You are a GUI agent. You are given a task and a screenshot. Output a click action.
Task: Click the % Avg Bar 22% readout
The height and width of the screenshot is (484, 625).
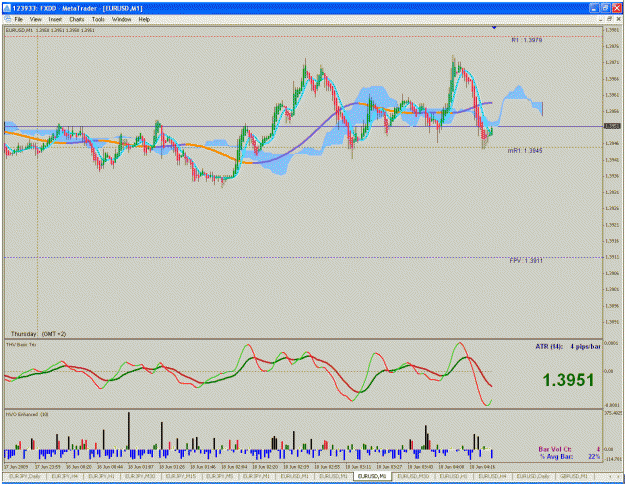[570, 456]
